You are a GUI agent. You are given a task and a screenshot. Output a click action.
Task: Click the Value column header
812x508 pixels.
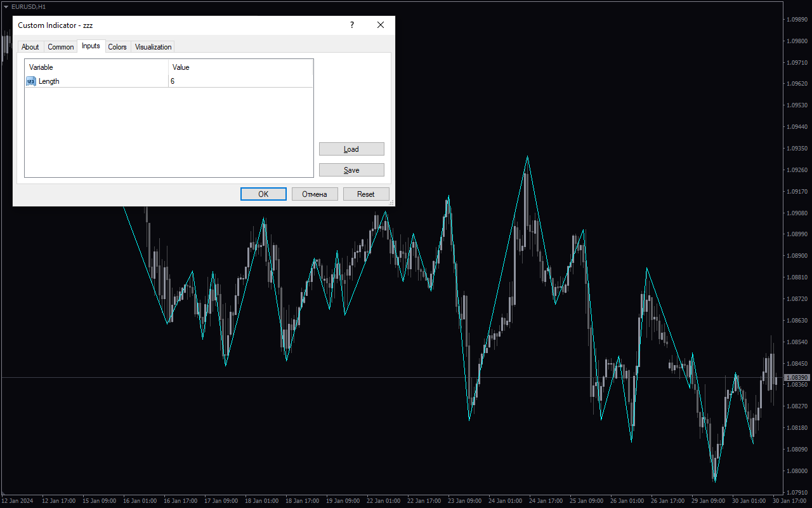pyautogui.click(x=240, y=67)
